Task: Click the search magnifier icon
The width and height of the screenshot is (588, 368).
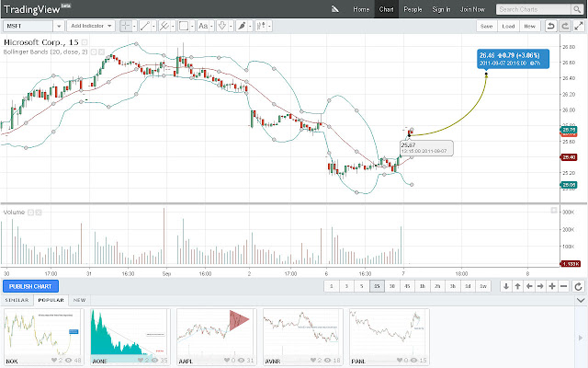Action: 576,9
